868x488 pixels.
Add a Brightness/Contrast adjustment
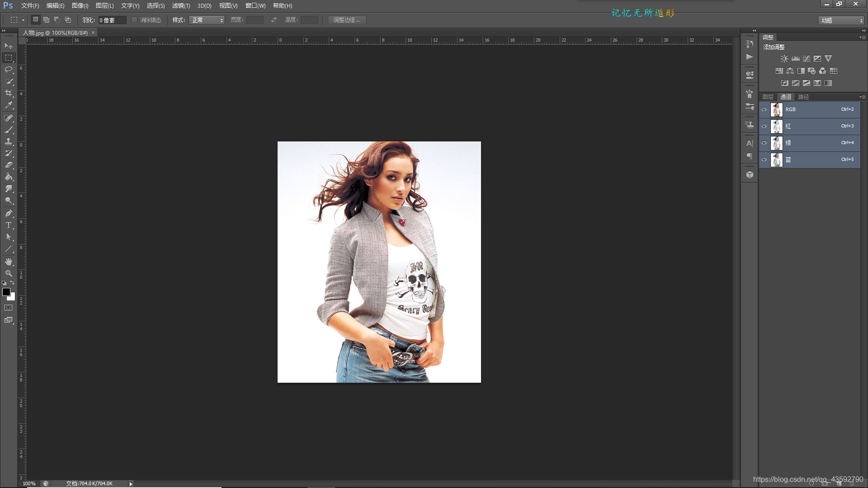pyautogui.click(x=784, y=59)
